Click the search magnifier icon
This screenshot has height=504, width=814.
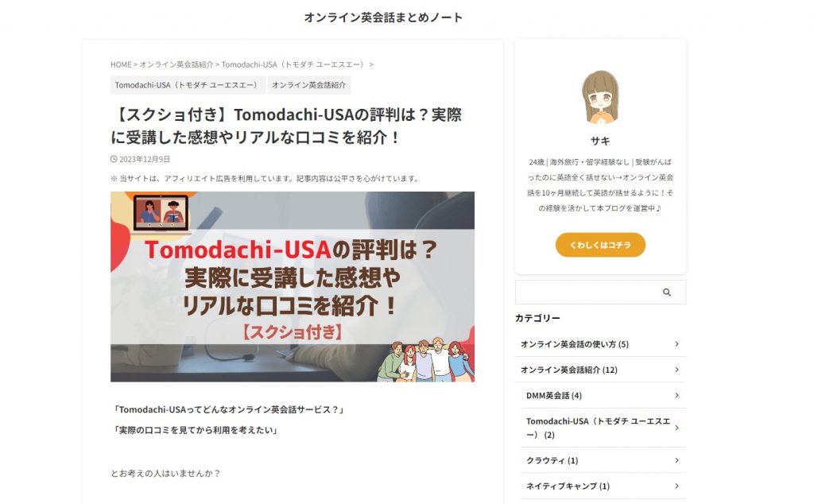pos(667,293)
